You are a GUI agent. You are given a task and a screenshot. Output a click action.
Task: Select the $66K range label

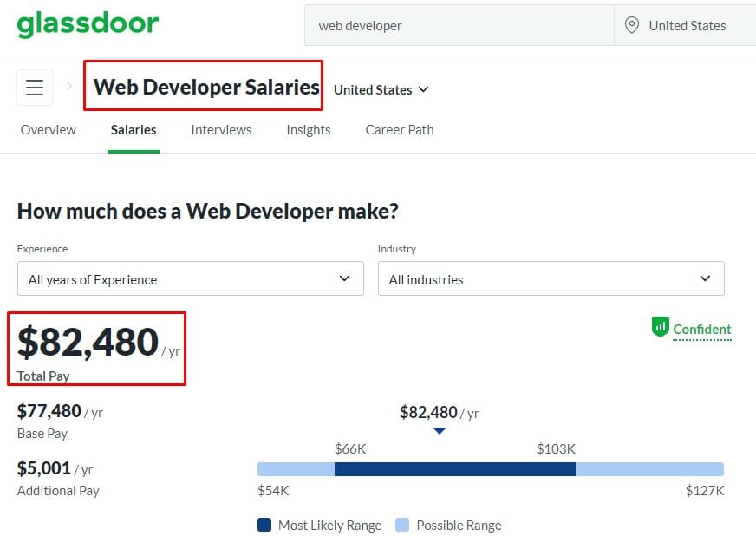pos(350,449)
